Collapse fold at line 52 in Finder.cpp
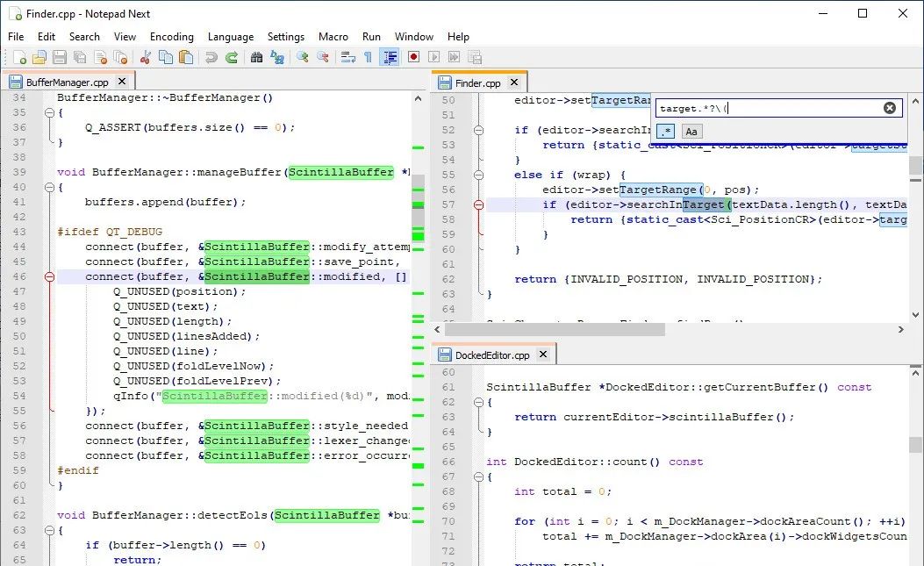The height and width of the screenshot is (566, 924). (478, 130)
